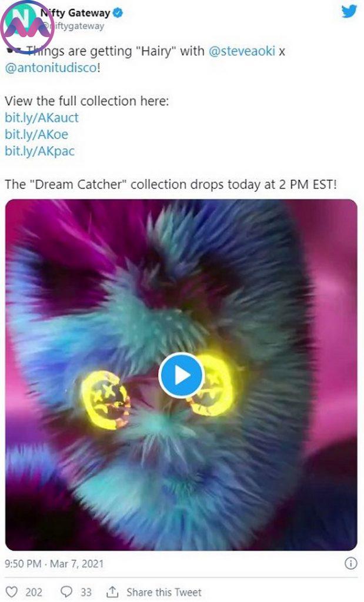Click the furry cat video thumbnail

tap(181, 374)
